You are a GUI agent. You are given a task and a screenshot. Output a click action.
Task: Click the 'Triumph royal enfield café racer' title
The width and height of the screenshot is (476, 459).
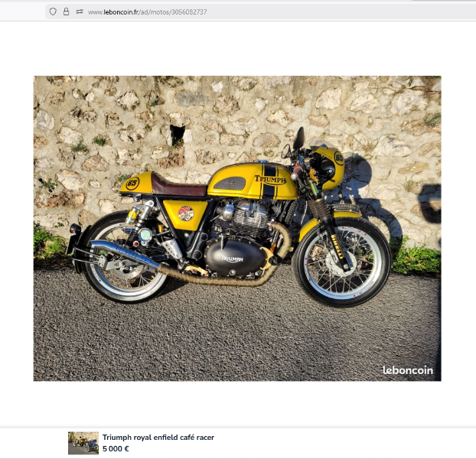pyautogui.click(x=158, y=438)
